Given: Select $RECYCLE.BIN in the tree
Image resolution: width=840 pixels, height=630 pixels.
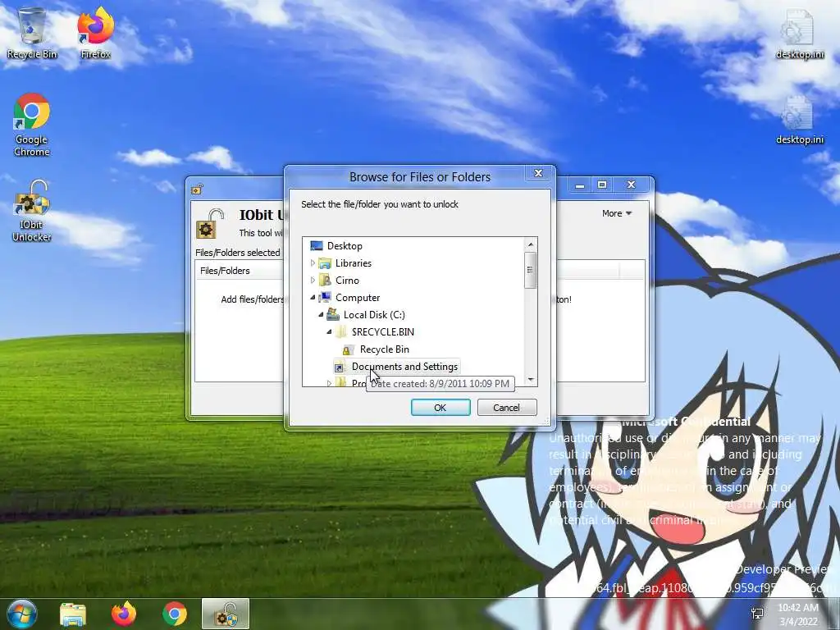Looking at the screenshot, I should coord(382,331).
